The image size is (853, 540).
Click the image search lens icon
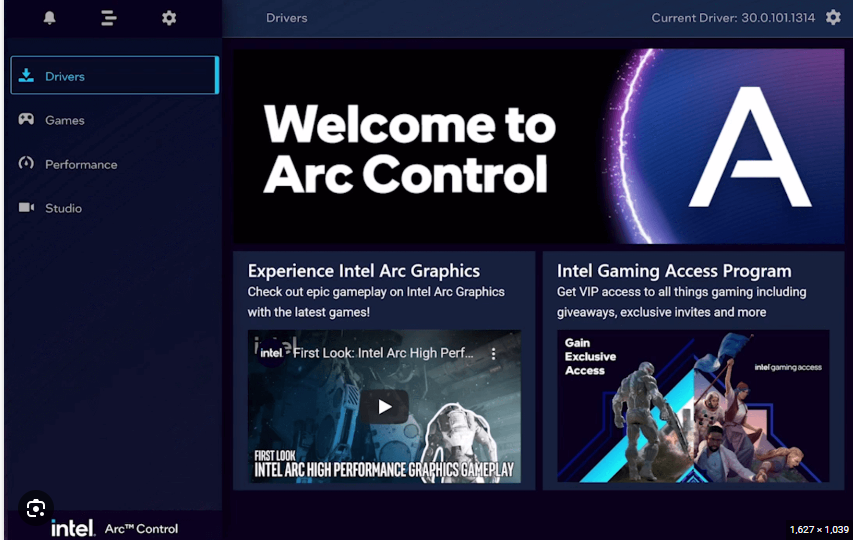click(36, 508)
